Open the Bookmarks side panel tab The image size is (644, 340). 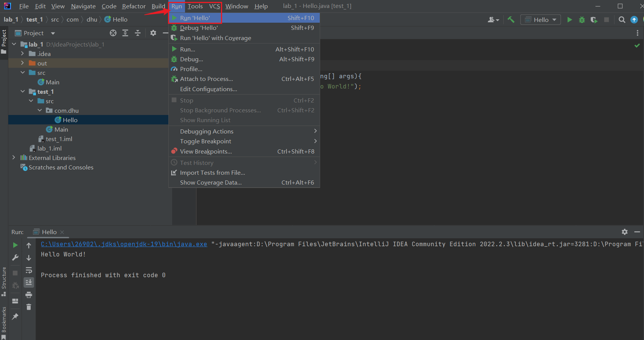tap(4, 323)
